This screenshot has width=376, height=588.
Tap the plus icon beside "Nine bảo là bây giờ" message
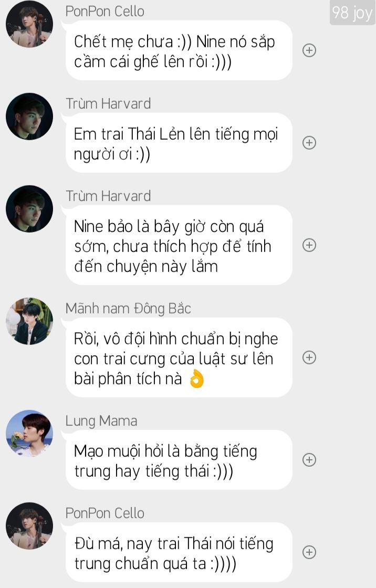click(309, 245)
